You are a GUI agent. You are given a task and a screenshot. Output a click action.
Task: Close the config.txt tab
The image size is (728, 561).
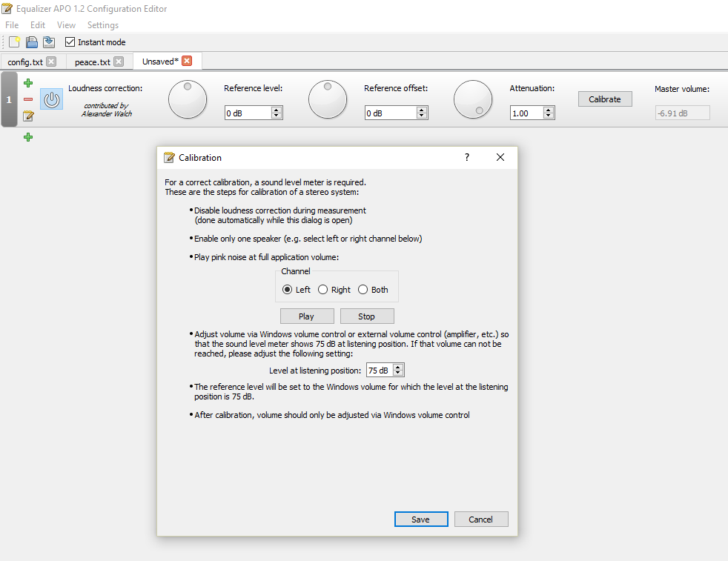(x=52, y=62)
